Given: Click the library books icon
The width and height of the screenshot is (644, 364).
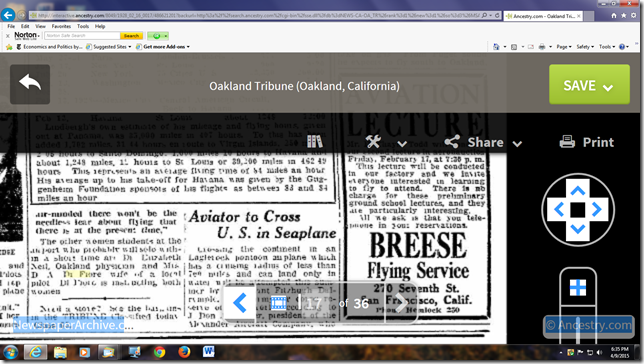Looking at the screenshot, I should pos(315,142).
